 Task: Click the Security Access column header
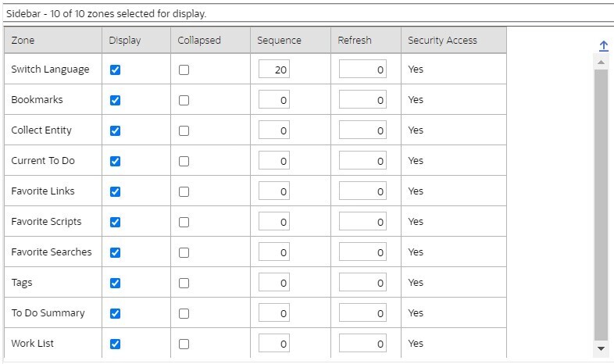point(442,40)
